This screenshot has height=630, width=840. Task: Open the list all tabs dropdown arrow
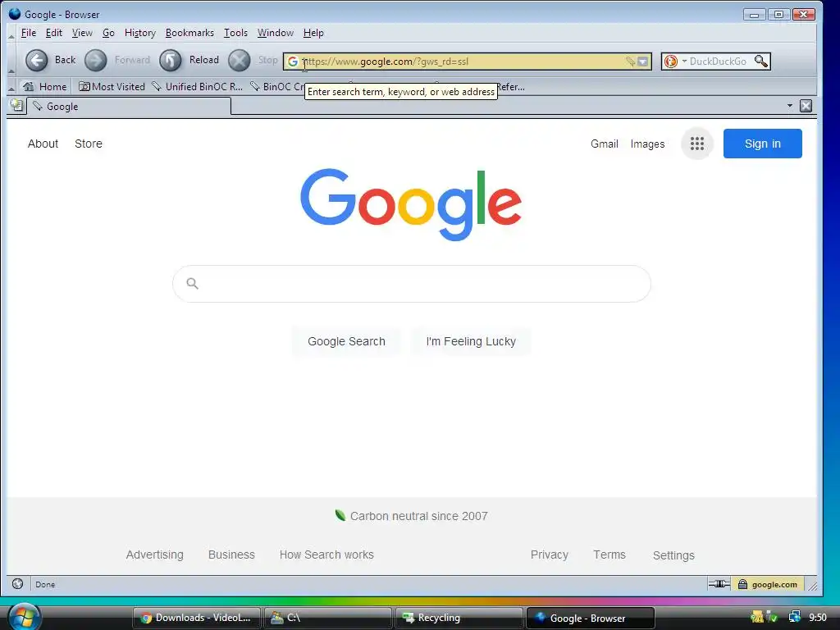click(x=790, y=106)
